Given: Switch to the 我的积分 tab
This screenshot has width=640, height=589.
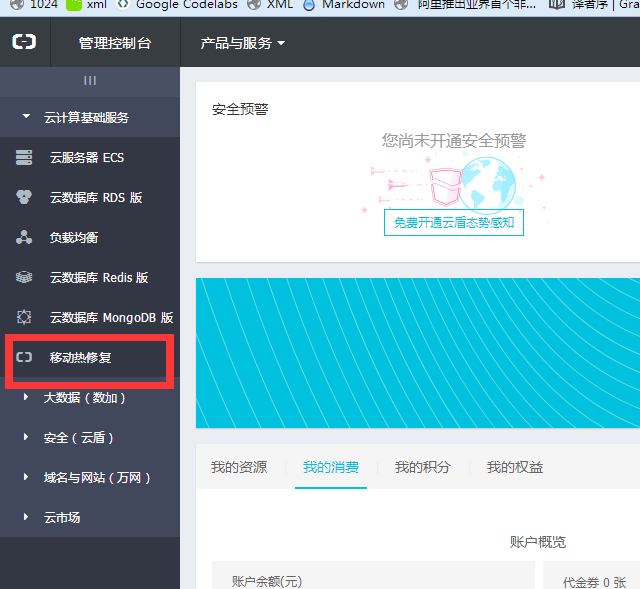Looking at the screenshot, I should point(422,467).
